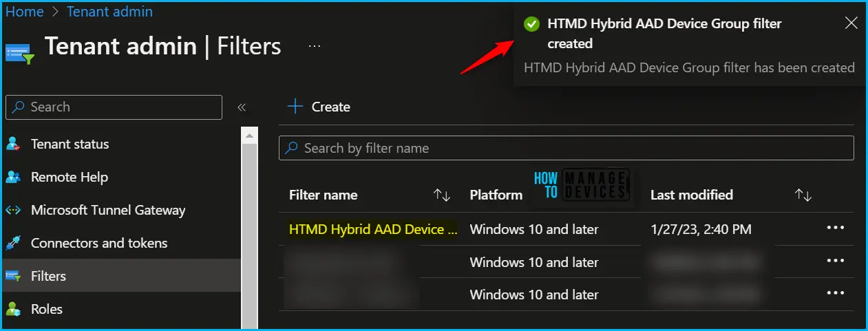Sort by Filter name arrows
This screenshot has width=868, height=331.
point(442,195)
